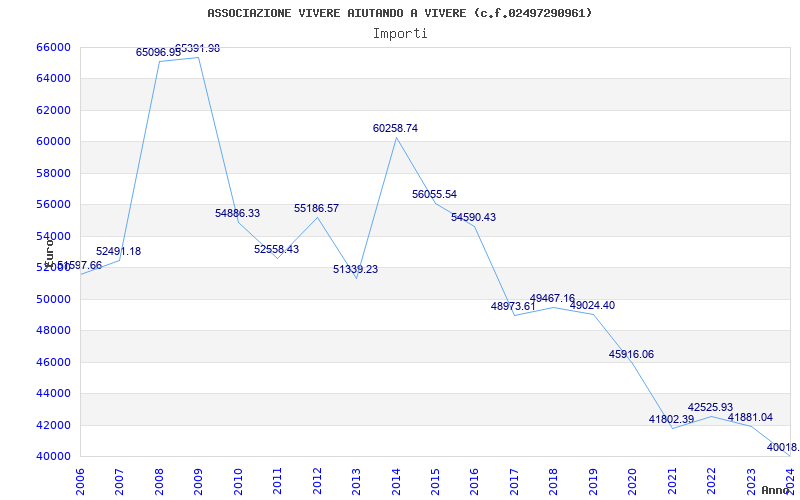
Task: Click the 58000 y-axis label
Action: click(53, 173)
